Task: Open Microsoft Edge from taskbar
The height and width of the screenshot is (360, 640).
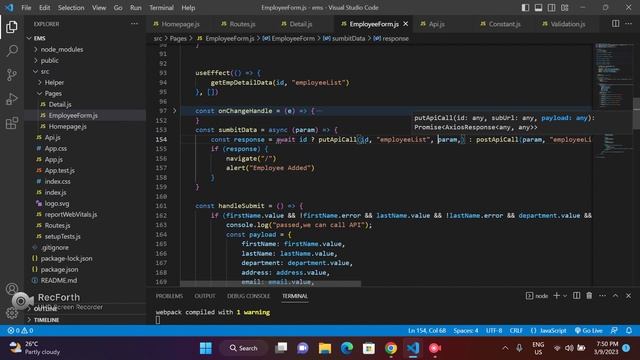Action: [x=347, y=348]
